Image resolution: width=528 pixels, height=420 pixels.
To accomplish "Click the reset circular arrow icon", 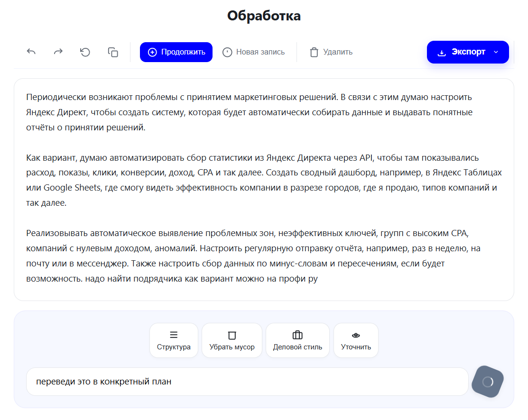I will pos(85,52).
